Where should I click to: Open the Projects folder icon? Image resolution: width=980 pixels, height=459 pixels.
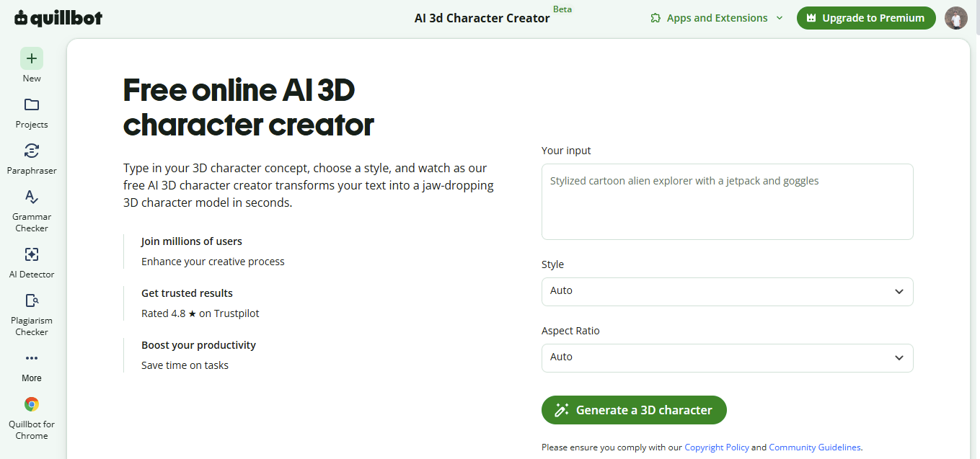click(x=32, y=104)
